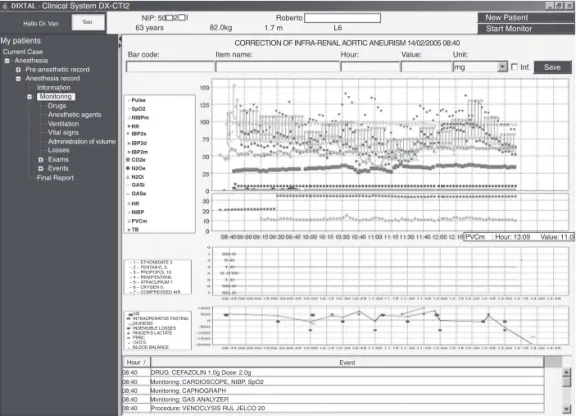
Task: Click the patient surname field next to Roberto
Action: pos(342,18)
